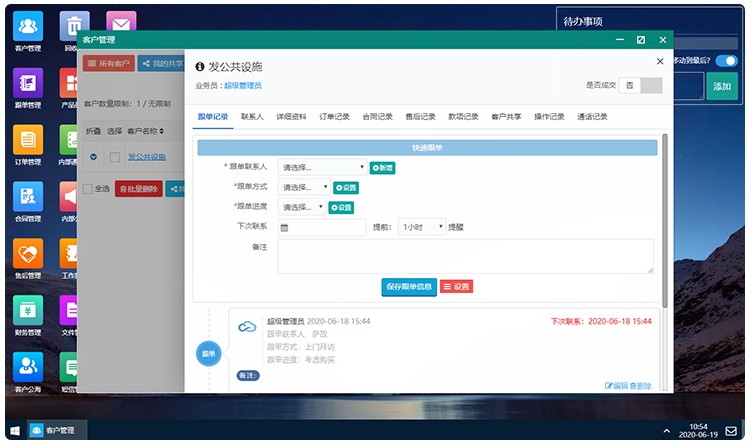
Task: Collapse the 发公共设施 row chevron
Action: 93,157
